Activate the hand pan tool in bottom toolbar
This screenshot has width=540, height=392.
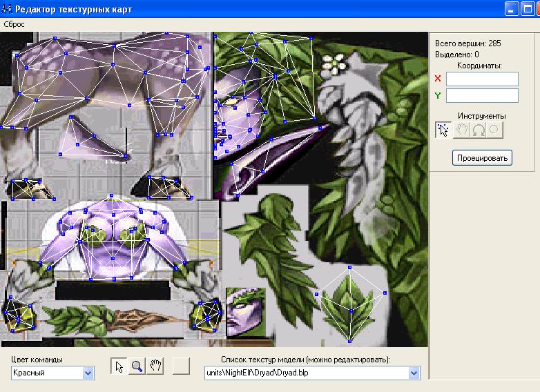tap(155, 366)
